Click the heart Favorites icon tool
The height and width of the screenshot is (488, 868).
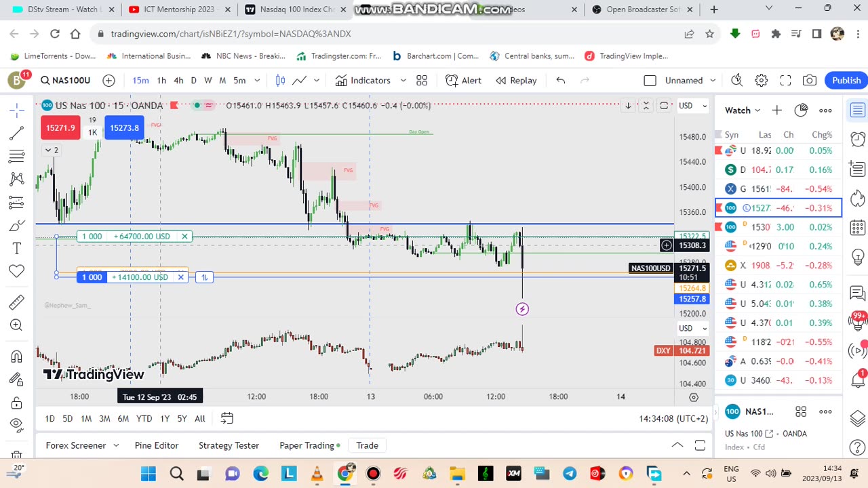17,271
